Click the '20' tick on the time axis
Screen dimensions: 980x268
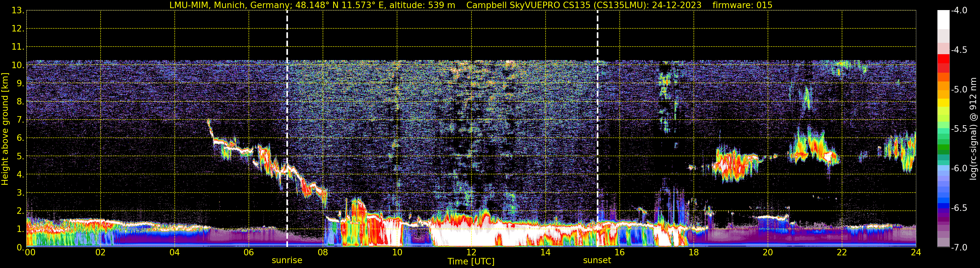tap(768, 252)
